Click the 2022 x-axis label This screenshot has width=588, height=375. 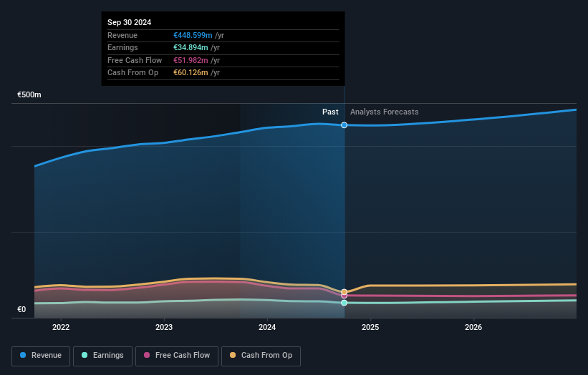pos(61,327)
